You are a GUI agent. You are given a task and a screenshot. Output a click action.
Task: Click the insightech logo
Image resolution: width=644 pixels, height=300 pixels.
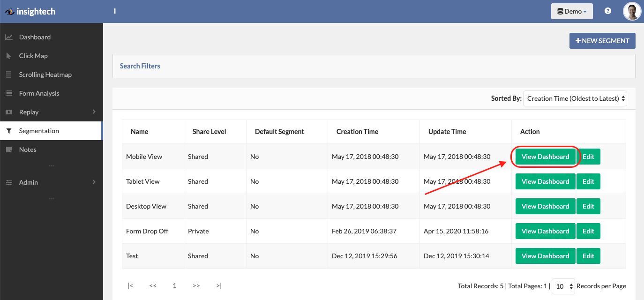click(x=30, y=11)
